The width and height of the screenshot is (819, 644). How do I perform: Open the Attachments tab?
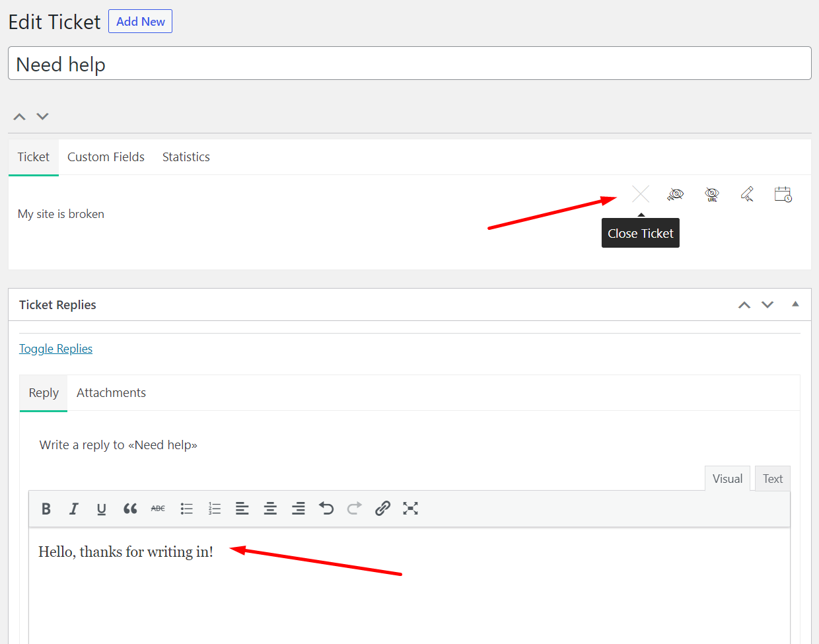pos(111,393)
